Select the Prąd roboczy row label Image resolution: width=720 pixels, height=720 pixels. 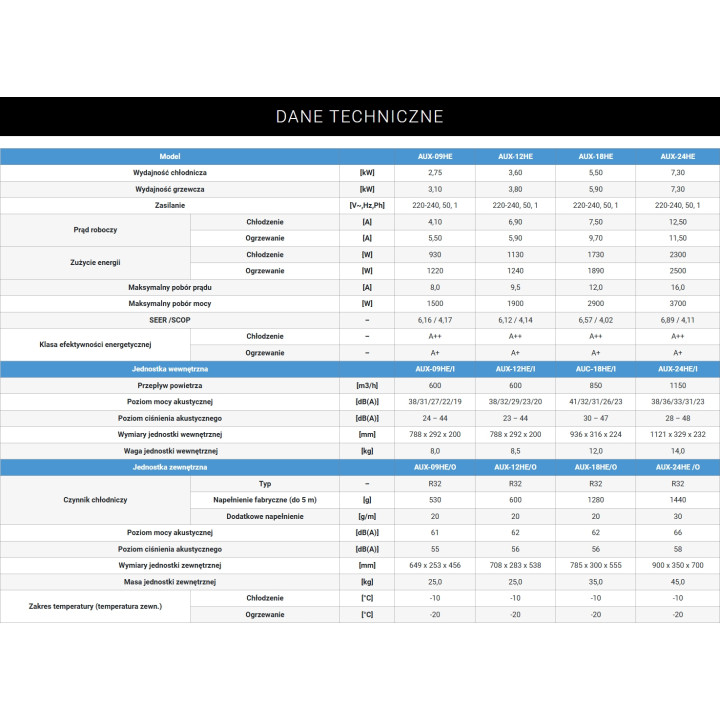(x=95, y=230)
